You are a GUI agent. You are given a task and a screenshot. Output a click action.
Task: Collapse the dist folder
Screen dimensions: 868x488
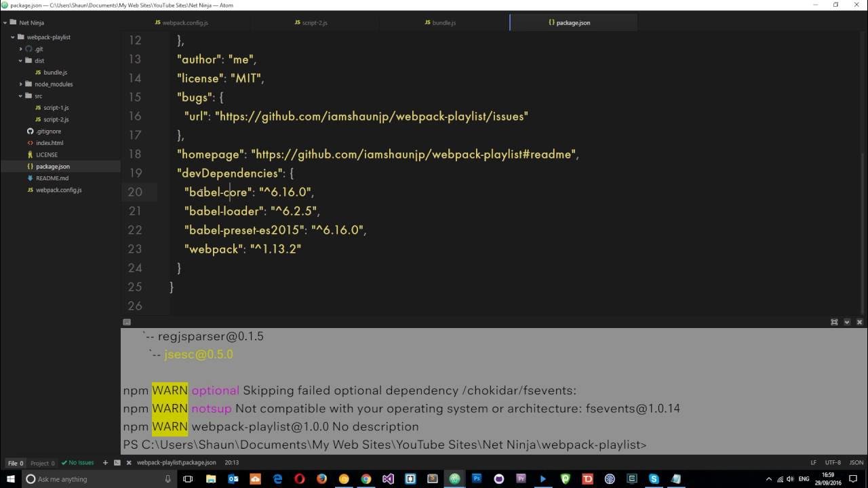click(x=21, y=60)
